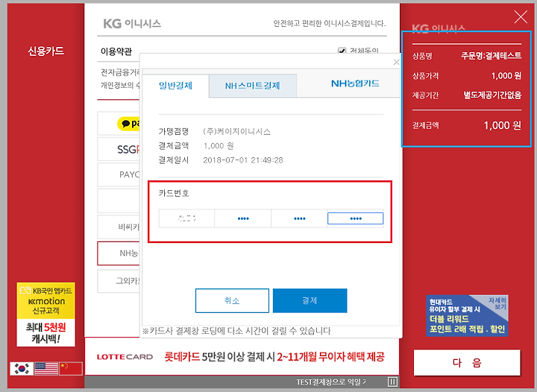The height and width of the screenshot is (392, 537).
Task: Select Korean language flag icon
Action: pos(22,368)
